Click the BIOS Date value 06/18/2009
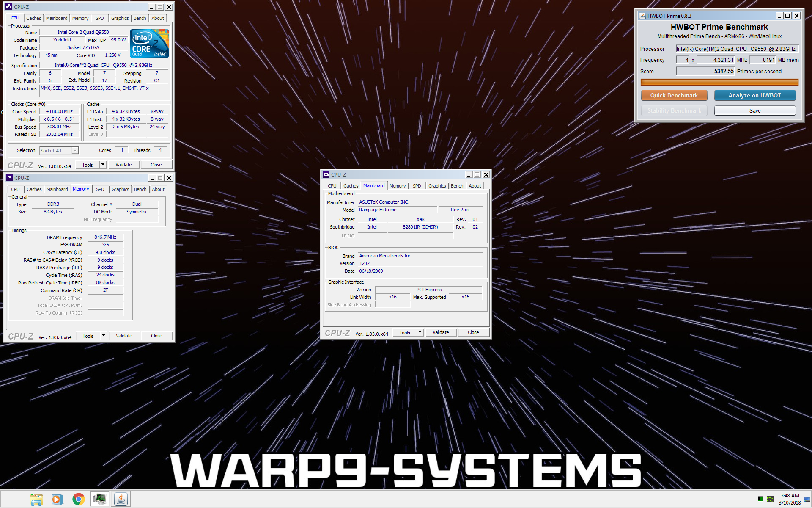The width and height of the screenshot is (812, 508). 420,271
